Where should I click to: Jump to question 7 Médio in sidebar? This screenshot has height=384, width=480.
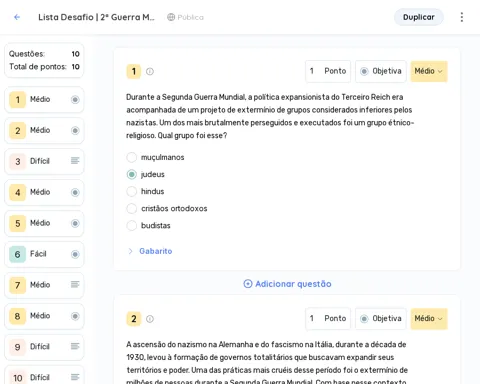[x=44, y=285]
